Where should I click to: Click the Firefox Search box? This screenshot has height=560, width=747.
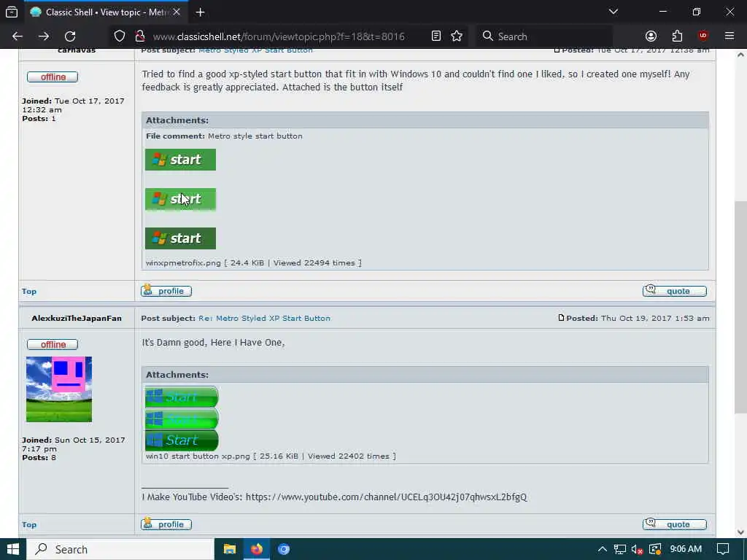click(544, 36)
